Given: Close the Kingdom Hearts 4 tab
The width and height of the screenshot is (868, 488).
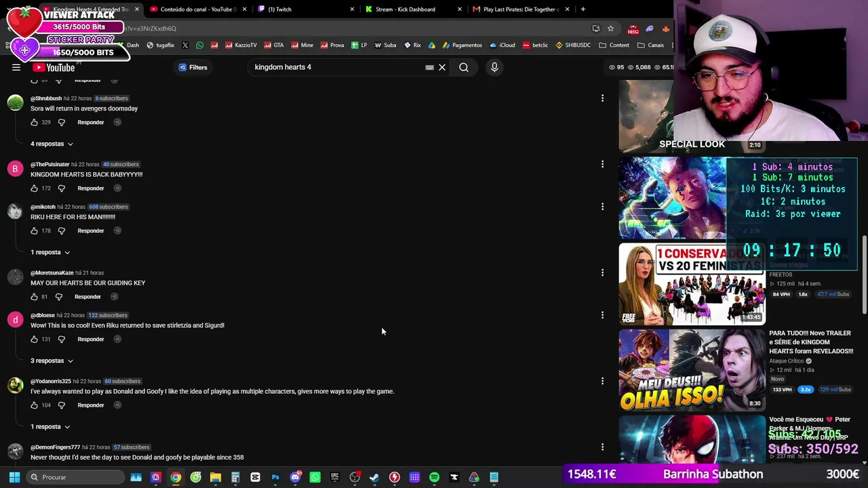Looking at the screenshot, I should point(137,9).
